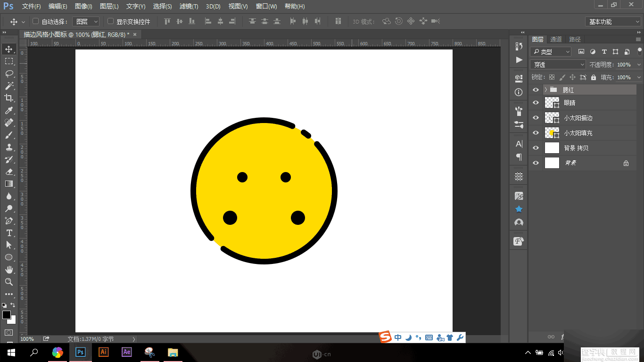
Task: Hide the 腮红 group layer
Action: click(536, 90)
